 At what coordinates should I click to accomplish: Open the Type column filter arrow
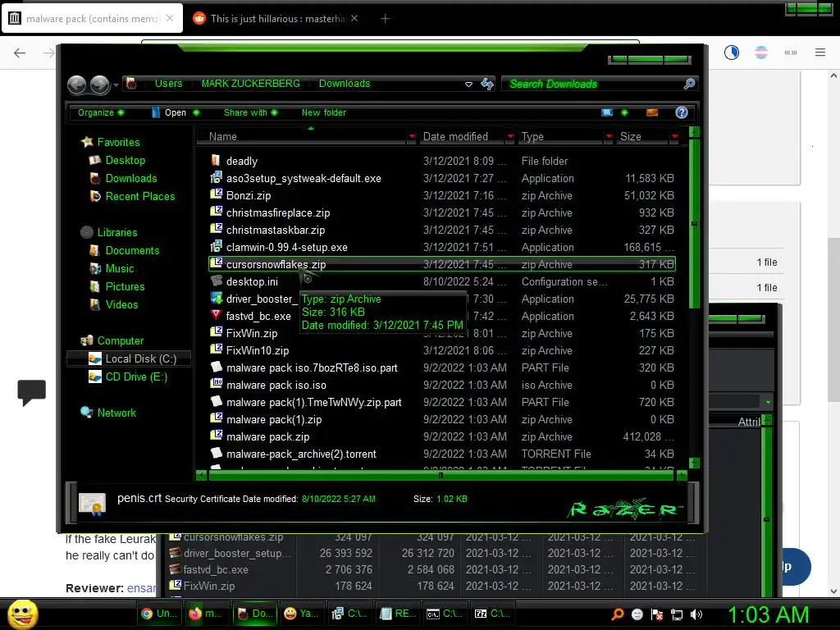coord(609,137)
